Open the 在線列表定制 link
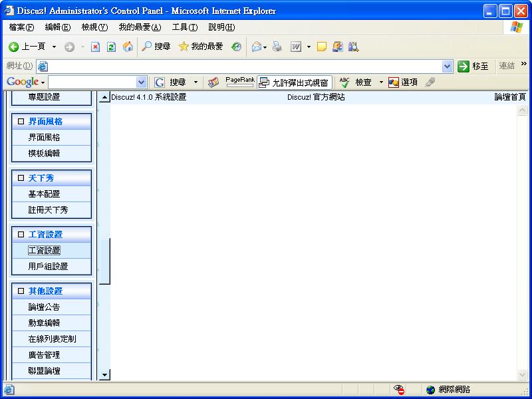Viewport: 532px width, 399px height. (53, 339)
